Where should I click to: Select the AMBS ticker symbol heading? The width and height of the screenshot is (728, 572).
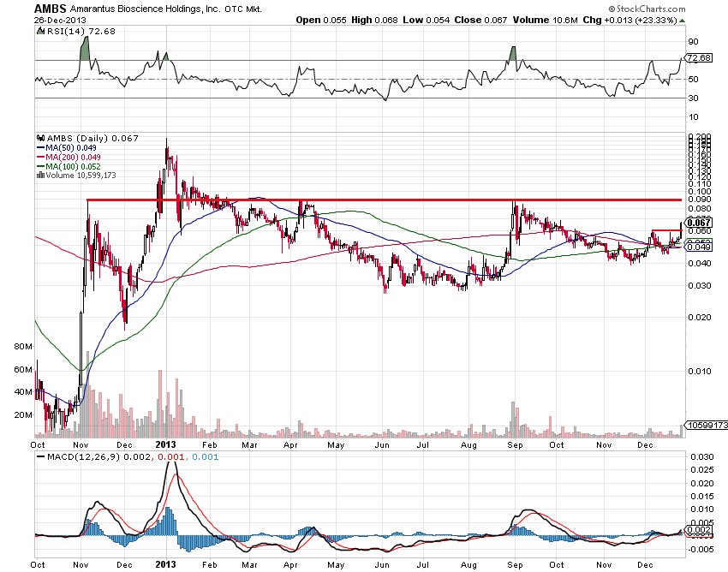click(x=51, y=9)
